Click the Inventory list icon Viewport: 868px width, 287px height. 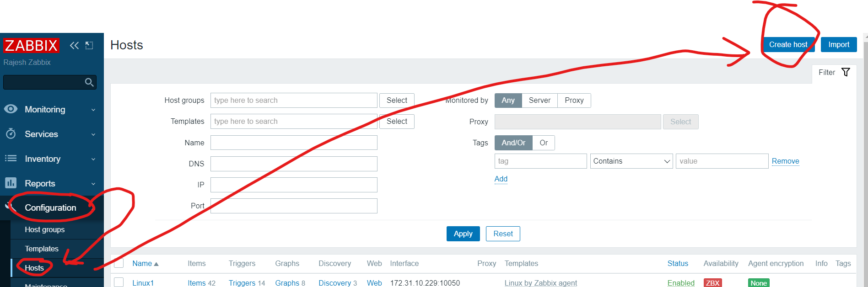(11, 159)
